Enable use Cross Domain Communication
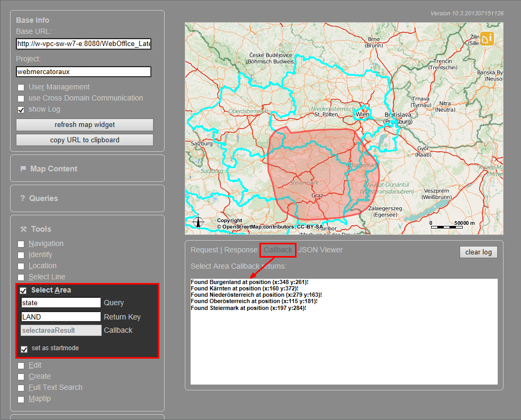This screenshot has height=420, width=521. pos(20,98)
